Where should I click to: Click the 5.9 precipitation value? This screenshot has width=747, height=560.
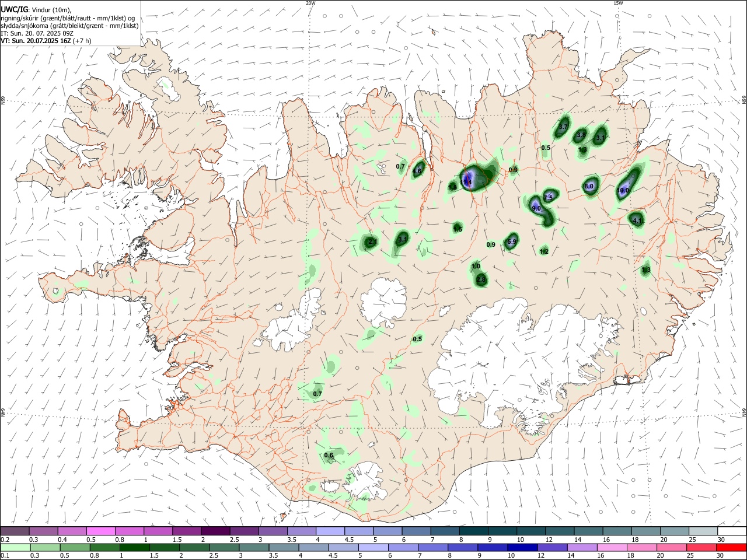tap(511, 242)
